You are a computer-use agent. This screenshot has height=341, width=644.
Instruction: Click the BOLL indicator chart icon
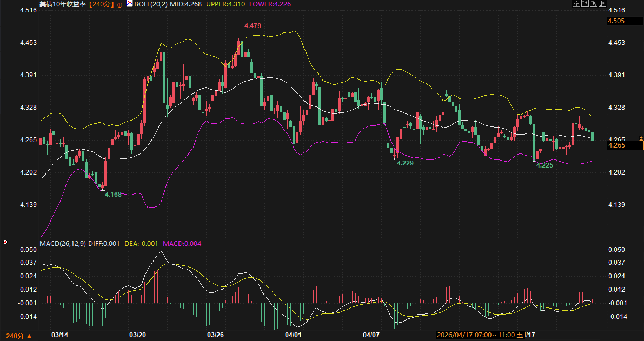pos(129,4)
